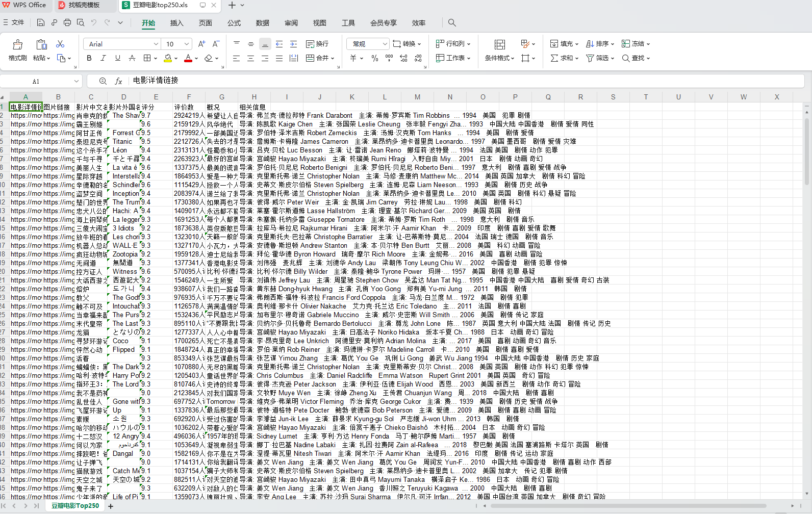
Task: Toggle italic formatting
Action: [104, 58]
